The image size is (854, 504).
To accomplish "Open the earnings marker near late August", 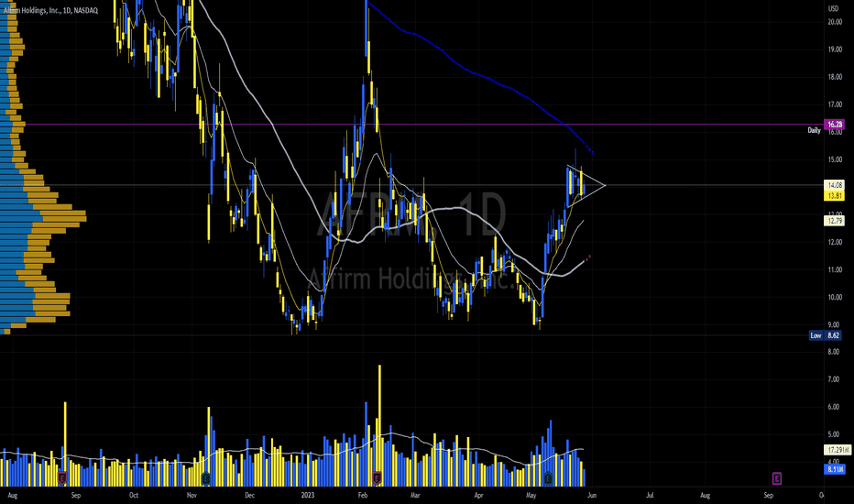I will [62, 479].
